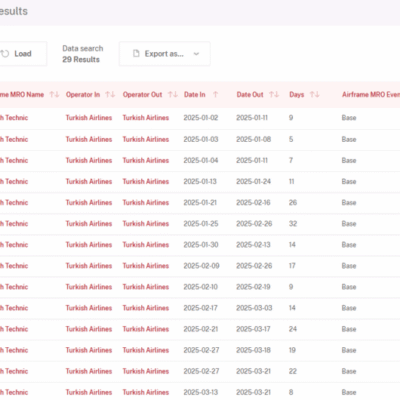Click Days cell showing 8
This screenshot has height=400, width=400.
(x=291, y=392)
